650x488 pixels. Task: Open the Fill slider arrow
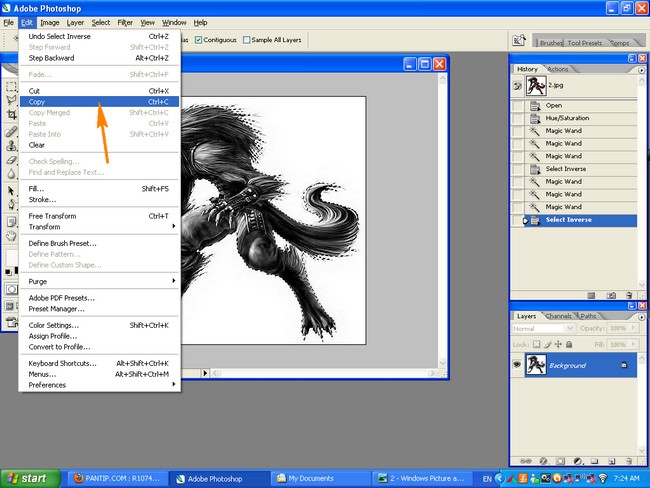click(633, 344)
